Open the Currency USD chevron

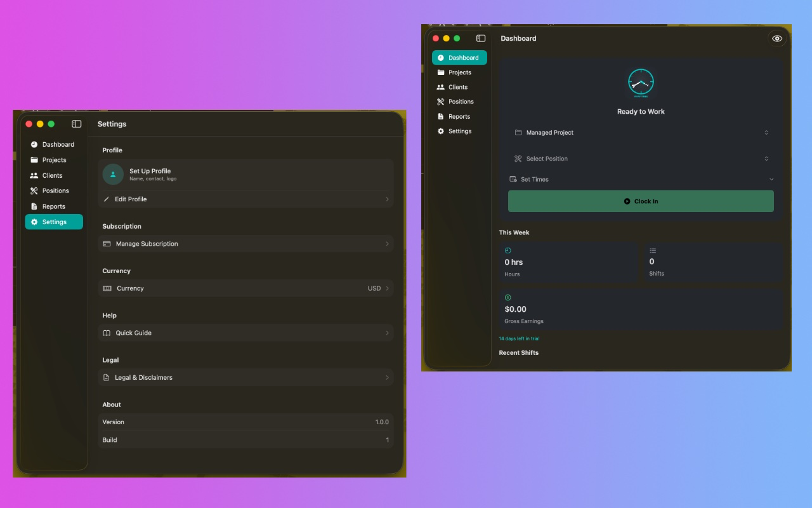(x=387, y=288)
